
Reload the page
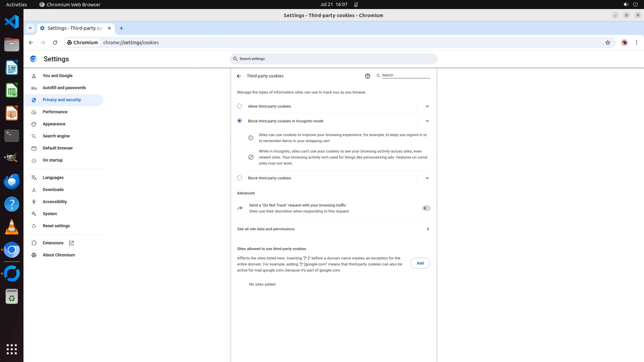pos(55,43)
